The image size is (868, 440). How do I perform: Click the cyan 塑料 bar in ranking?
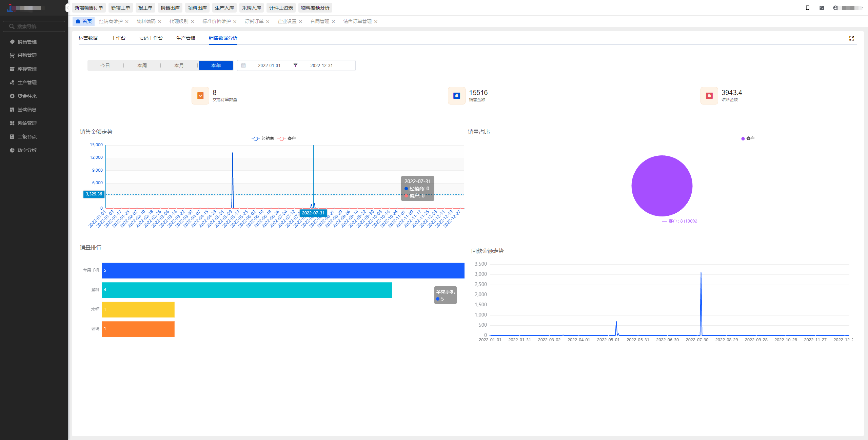click(247, 290)
